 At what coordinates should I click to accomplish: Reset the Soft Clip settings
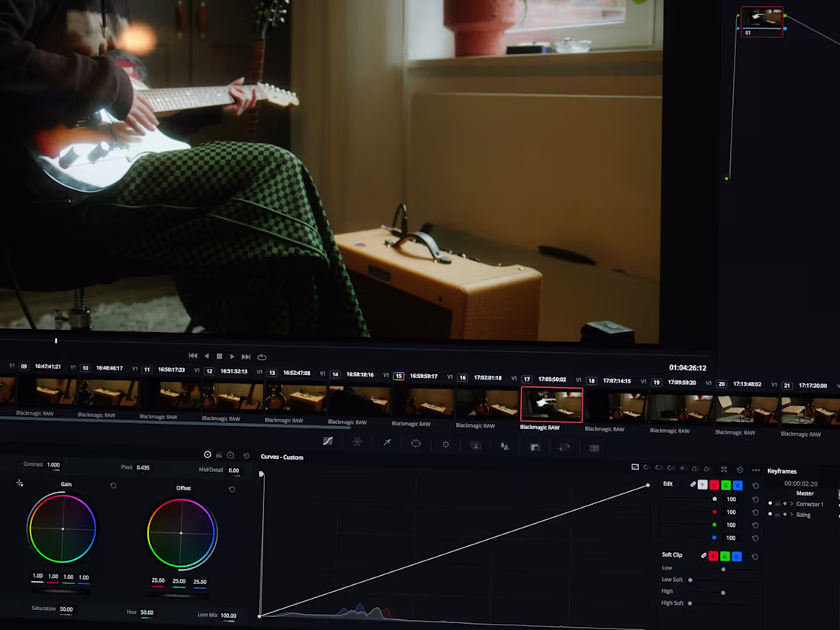tap(755, 557)
